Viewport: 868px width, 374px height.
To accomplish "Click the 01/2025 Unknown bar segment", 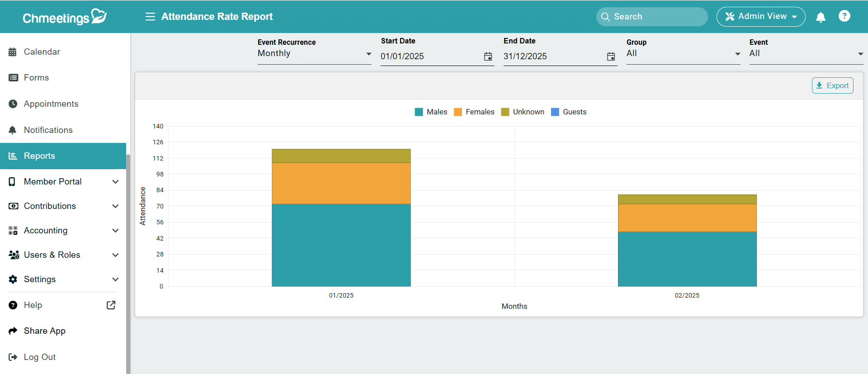I will (341, 156).
